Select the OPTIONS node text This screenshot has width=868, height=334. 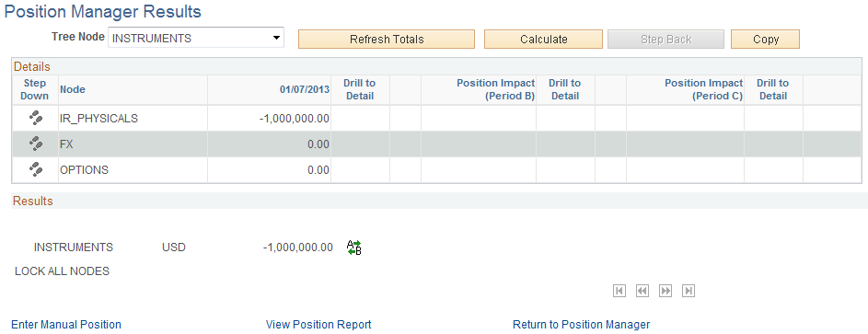pyautogui.click(x=84, y=170)
